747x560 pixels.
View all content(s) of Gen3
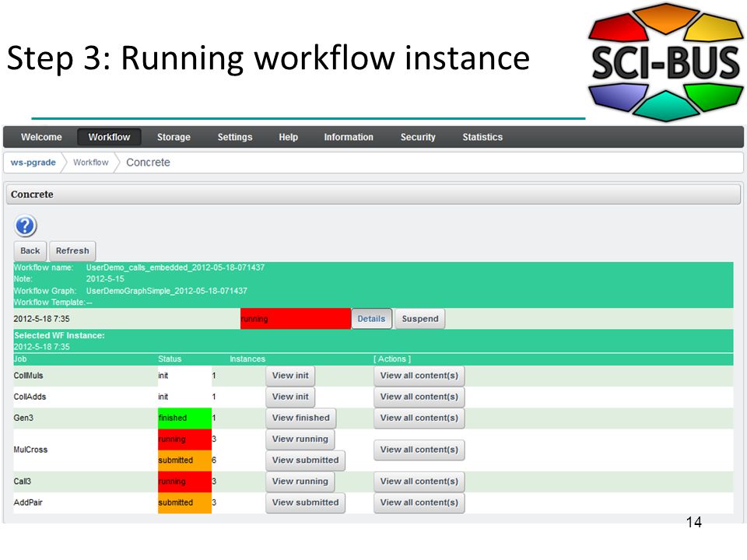[x=419, y=418]
